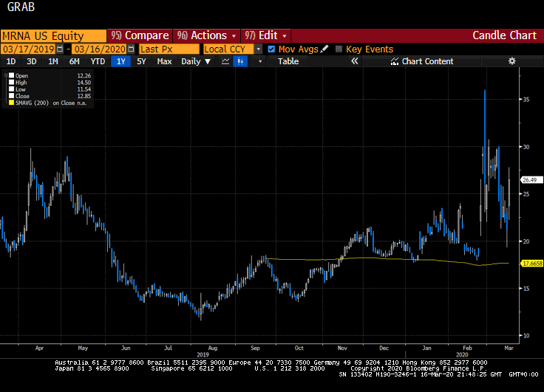The width and height of the screenshot is (544, 392).
Task: Click the 95) Compare button
Action: tap(140, 35)
